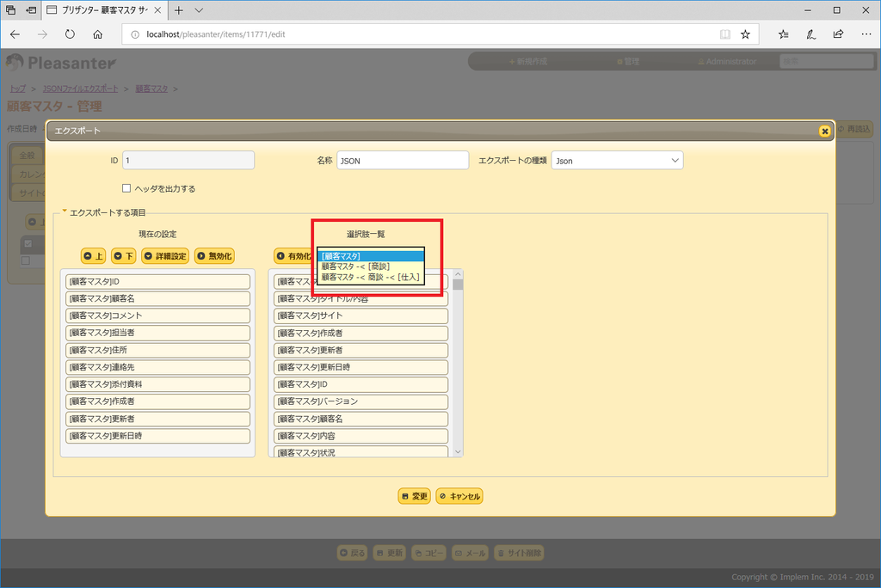Select [顧客マスタ]更新者 in current settings
Screen dimensions: 881x588
[158, 419]
